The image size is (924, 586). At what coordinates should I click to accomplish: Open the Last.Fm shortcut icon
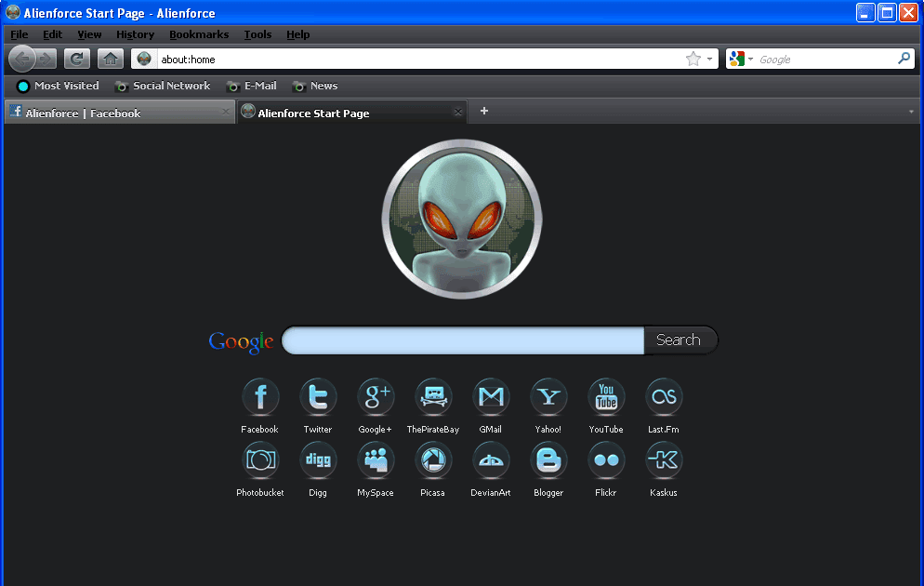(664, 397)
